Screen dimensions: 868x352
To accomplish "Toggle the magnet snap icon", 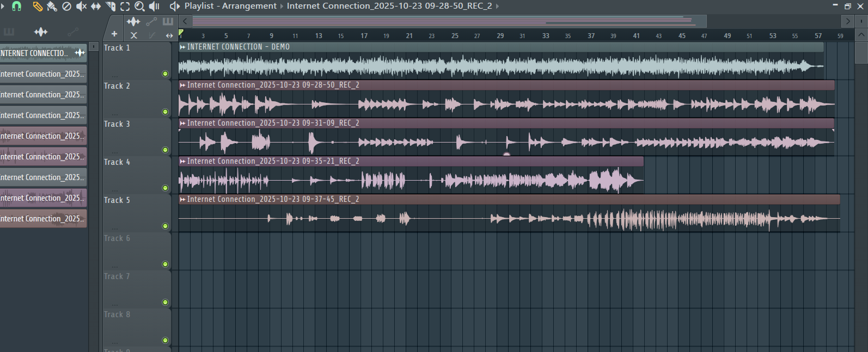I will [x=17, y=6].
